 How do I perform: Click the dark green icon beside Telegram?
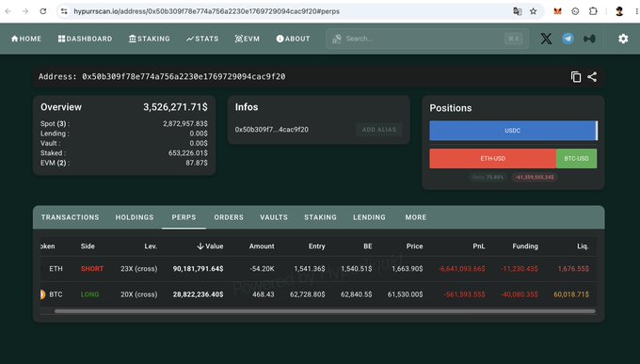pyautogui.click(x=589, y=39)
